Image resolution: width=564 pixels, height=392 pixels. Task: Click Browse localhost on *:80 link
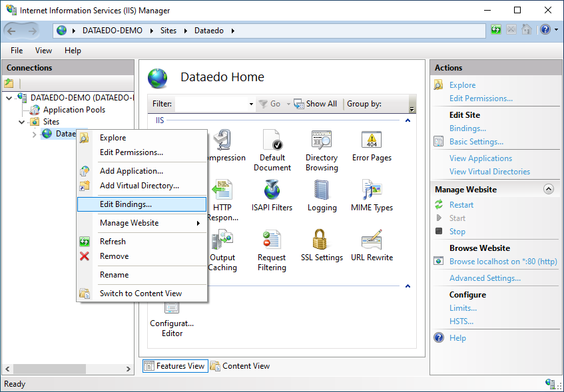(503, 262)
